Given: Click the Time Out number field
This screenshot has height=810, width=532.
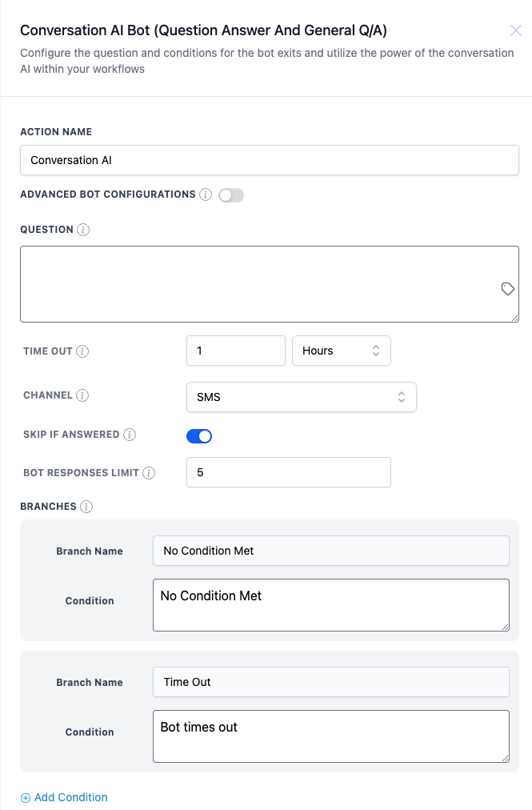Looking at the screenshot, I should pos(235,351).
